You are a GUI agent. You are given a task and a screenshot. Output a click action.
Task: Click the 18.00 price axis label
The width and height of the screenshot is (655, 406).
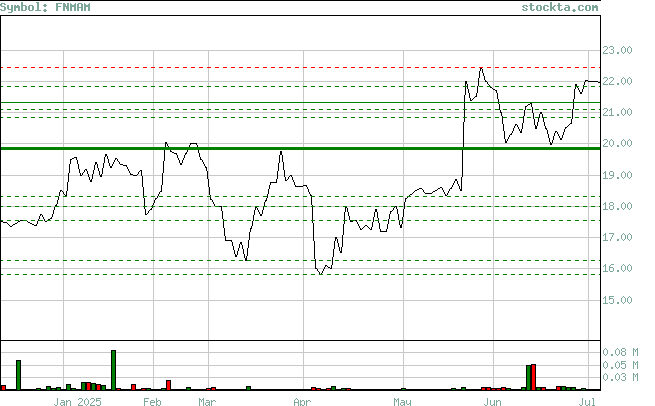(617, 206)
